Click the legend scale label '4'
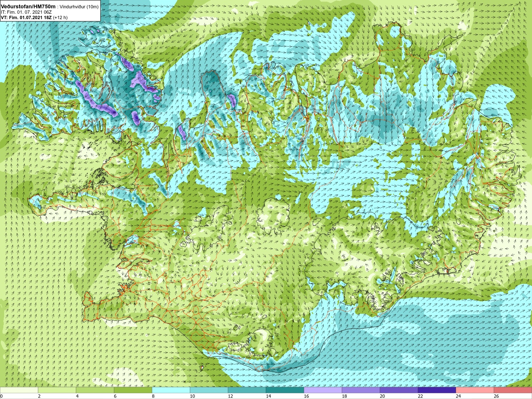 [x=76, y=396]
